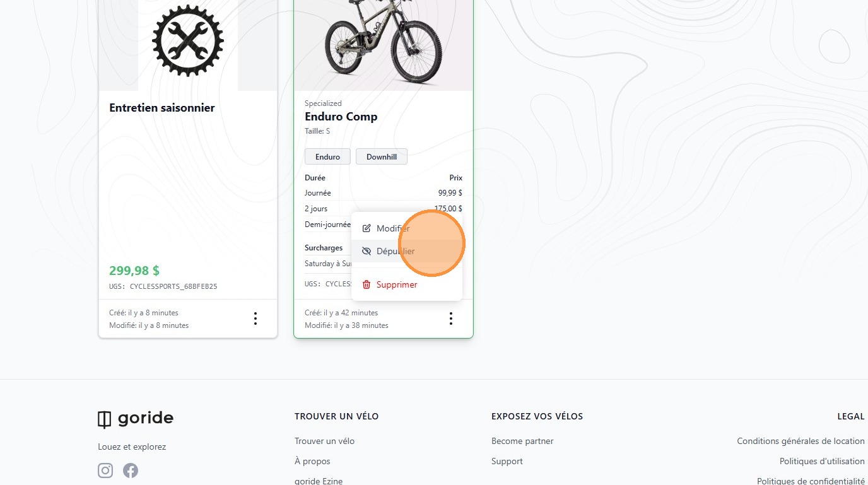Click the Become partner link
The width and height of the screenshot is (868, 485).
tap(522, 441)
